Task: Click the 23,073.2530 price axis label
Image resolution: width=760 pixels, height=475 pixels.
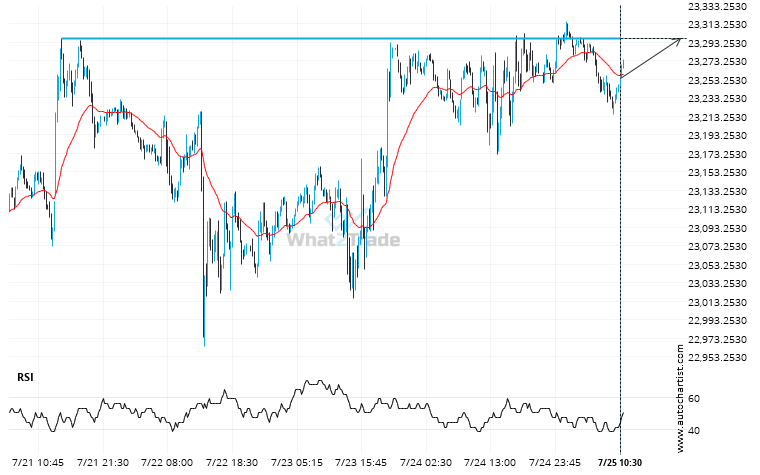Action: (x=717, y=247)
